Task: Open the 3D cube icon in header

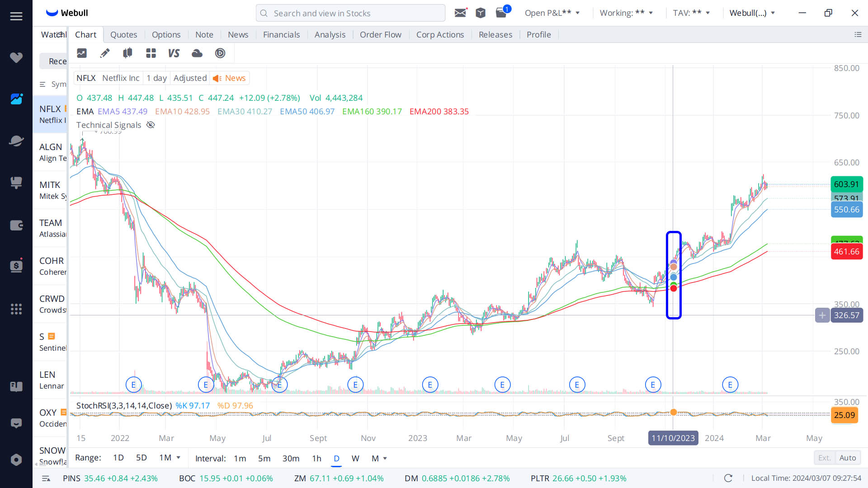Action: coord(481,13)
